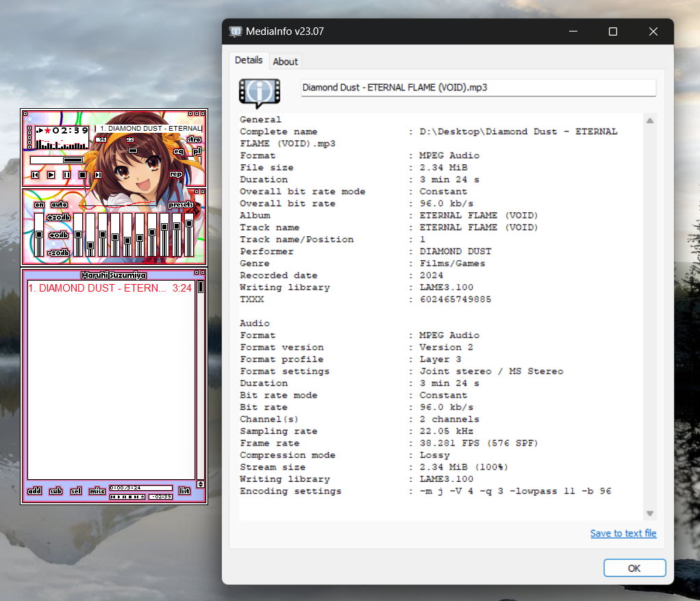Screen dimensions: 700x601
Task: Click mini pause button in playlist footer
Action: pos(125,496)
